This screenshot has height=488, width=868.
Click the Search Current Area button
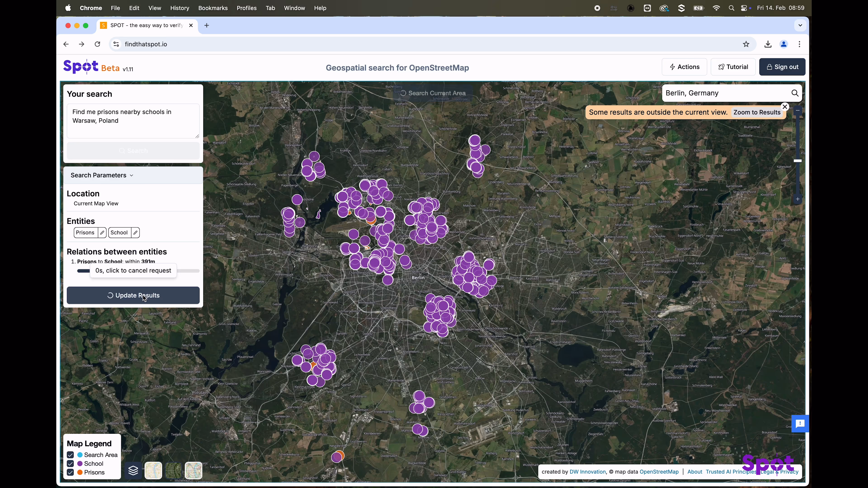(x=433, y=93)
